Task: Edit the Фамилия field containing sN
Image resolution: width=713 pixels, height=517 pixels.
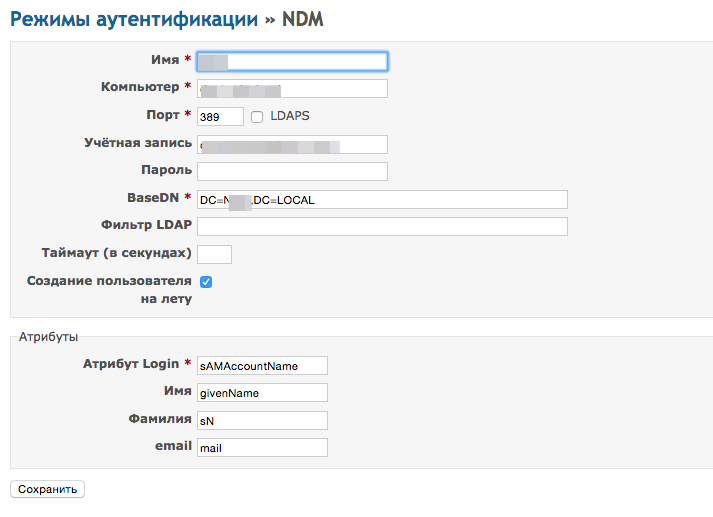Action: tap(262, 421)
